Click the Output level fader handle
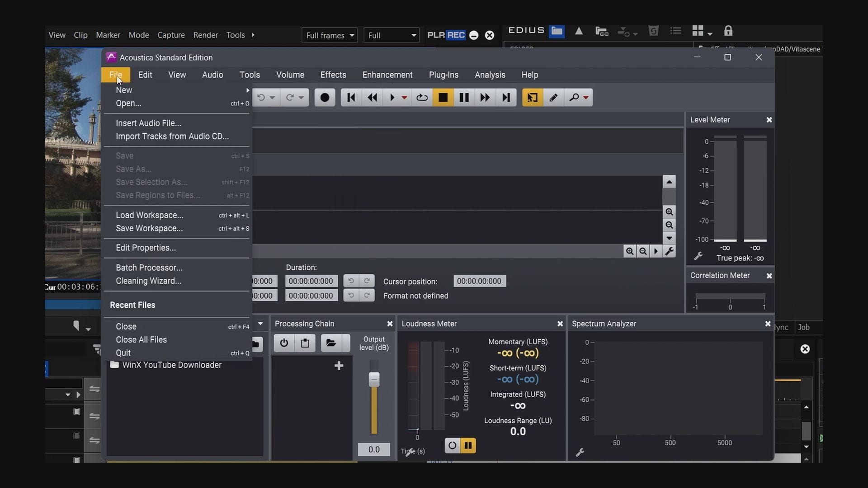Screen dimensions: 868x488 pyautogui.click(x=374, y=379)
